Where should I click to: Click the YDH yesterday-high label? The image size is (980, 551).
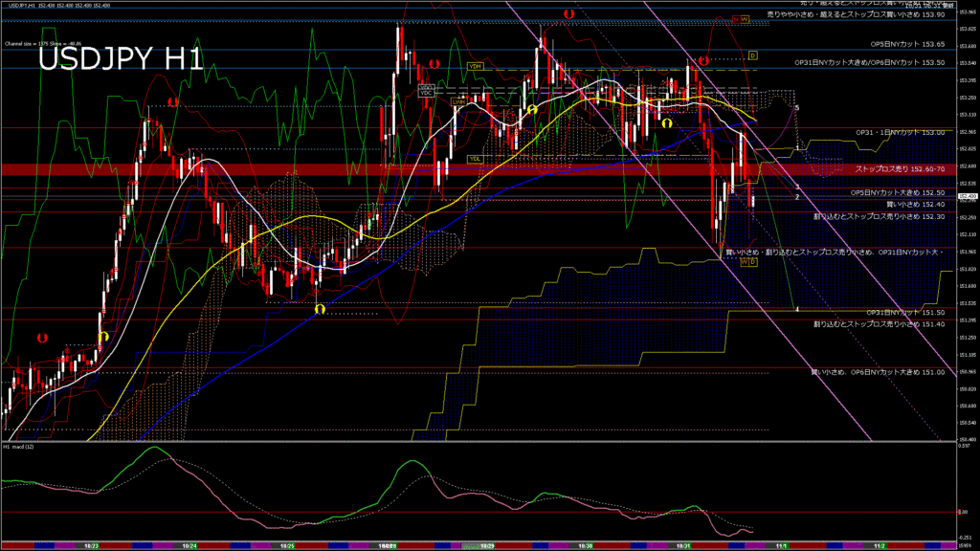pyautogui.click(x=475, y=66)
